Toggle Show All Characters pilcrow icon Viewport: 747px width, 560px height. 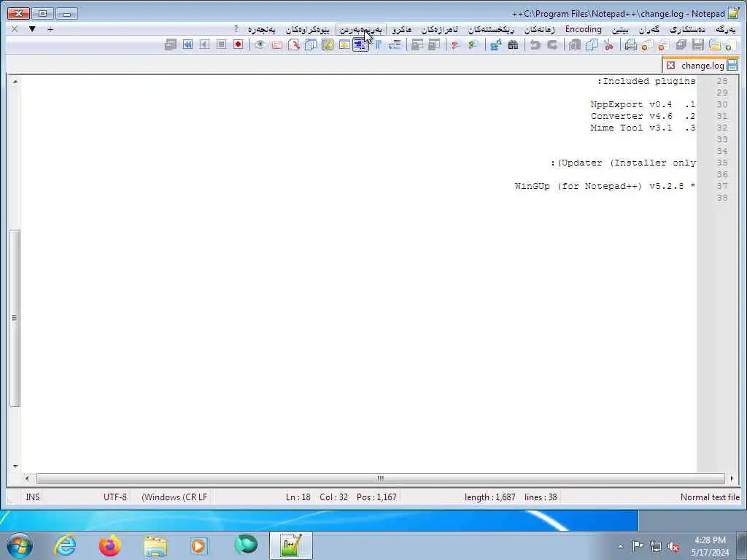379,45
